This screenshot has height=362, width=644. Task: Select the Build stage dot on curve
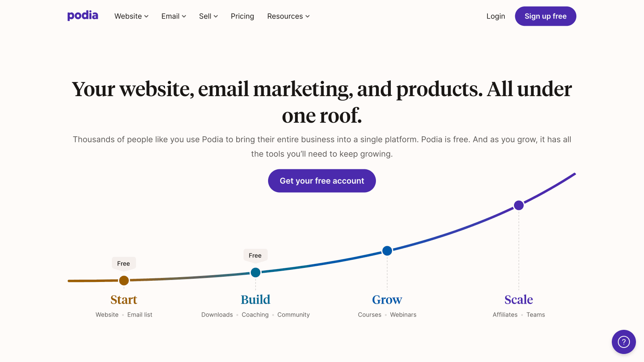point(256,273)
